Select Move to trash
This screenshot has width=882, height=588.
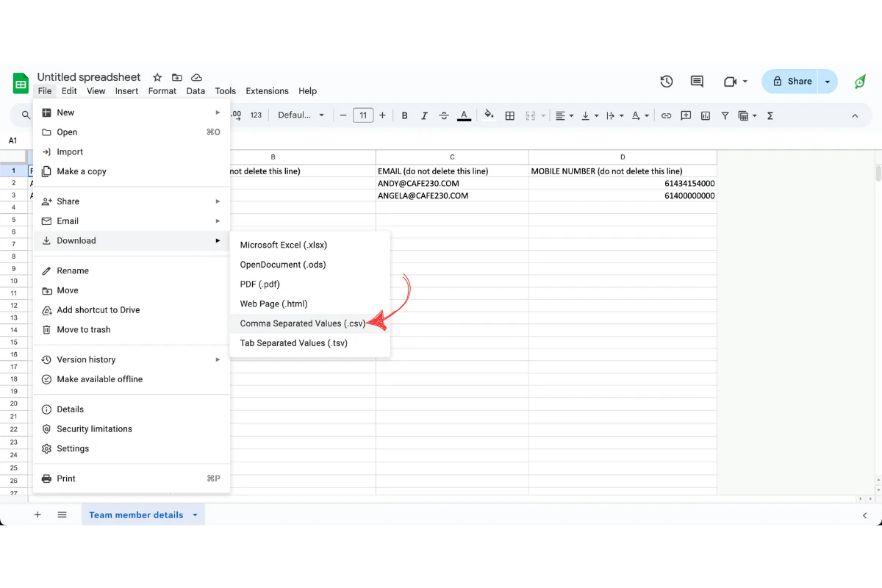coord(132,330)
